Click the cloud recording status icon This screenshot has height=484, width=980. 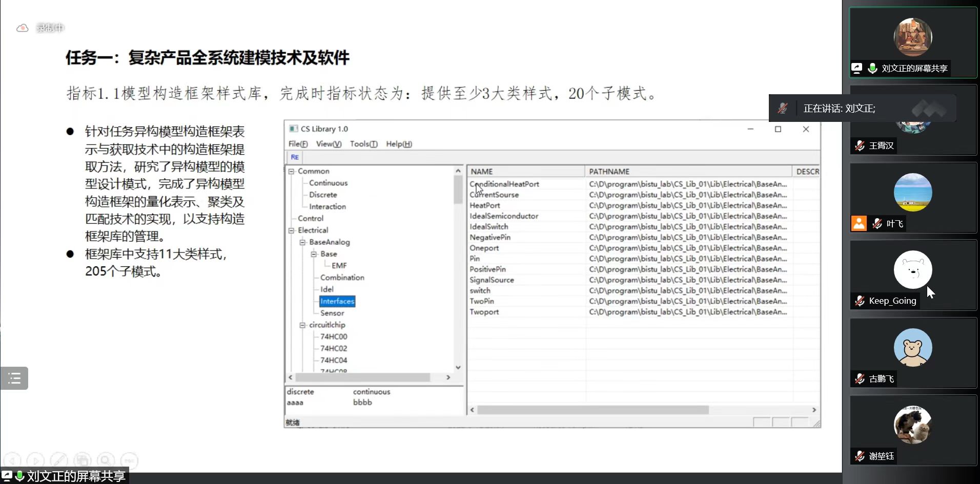23,28
